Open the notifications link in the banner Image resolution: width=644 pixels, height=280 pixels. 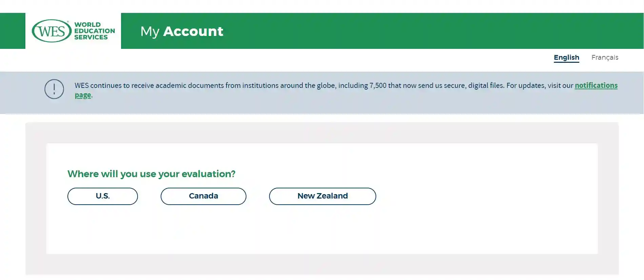[x=596, y=85]
